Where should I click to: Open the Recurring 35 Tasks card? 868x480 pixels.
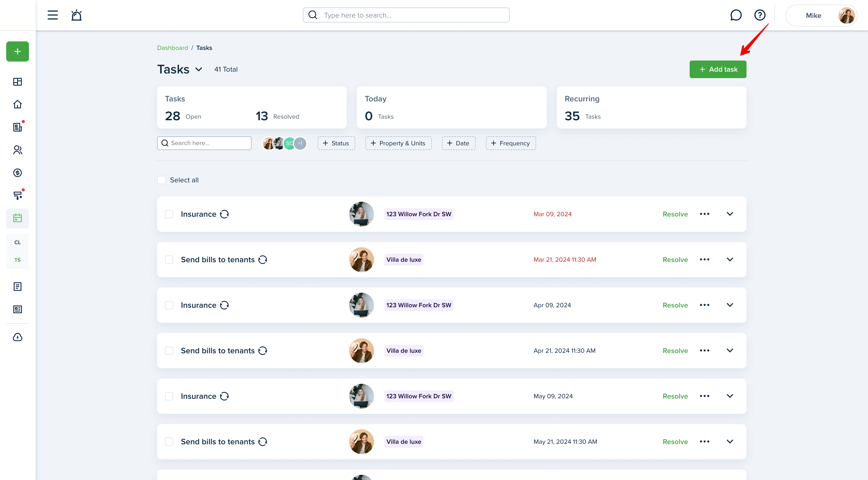[x=651, y=108]
